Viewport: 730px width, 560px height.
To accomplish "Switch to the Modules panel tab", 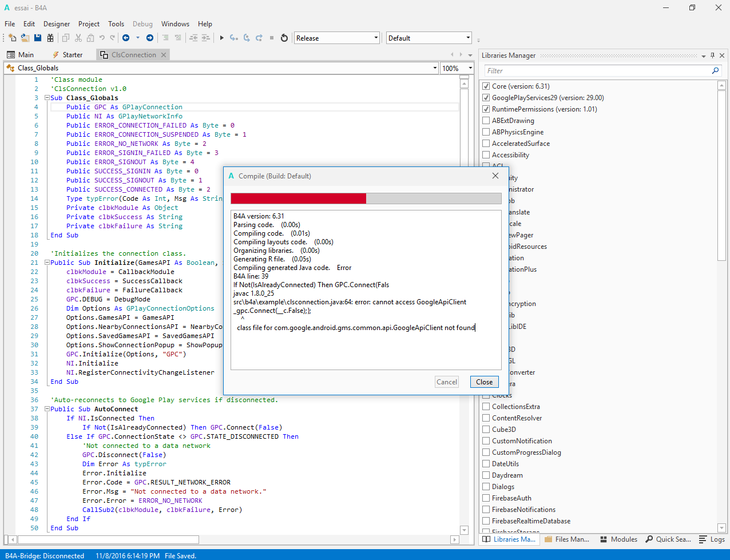I will pos(619,539).
